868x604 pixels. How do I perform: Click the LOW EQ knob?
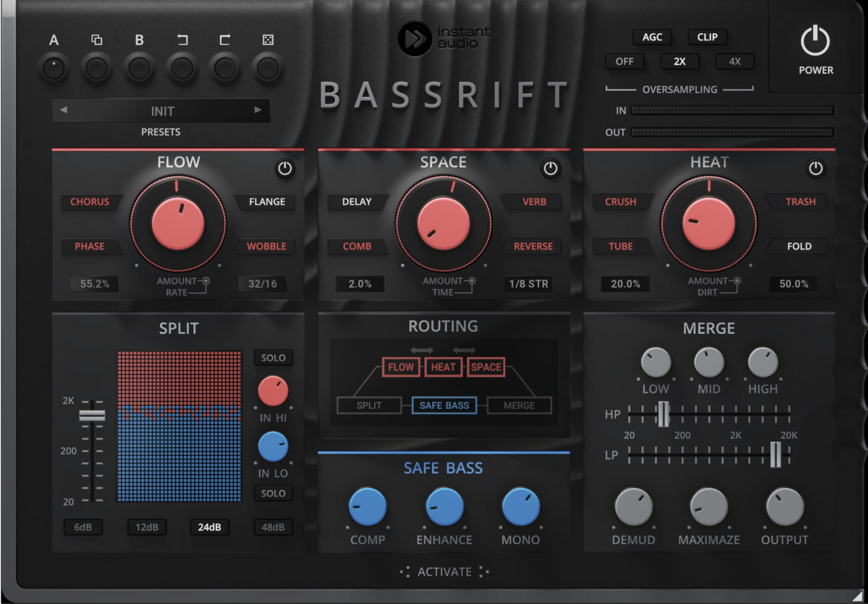(x=656, y=362)
